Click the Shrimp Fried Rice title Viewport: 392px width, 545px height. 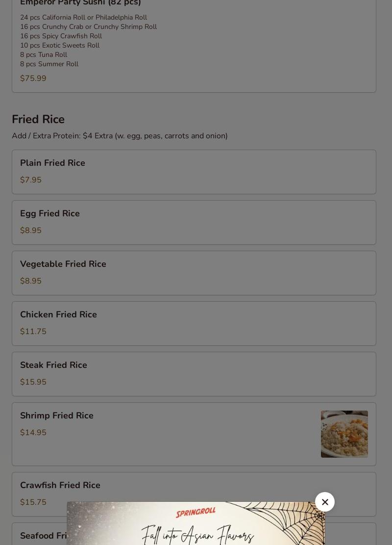(57, 416)
